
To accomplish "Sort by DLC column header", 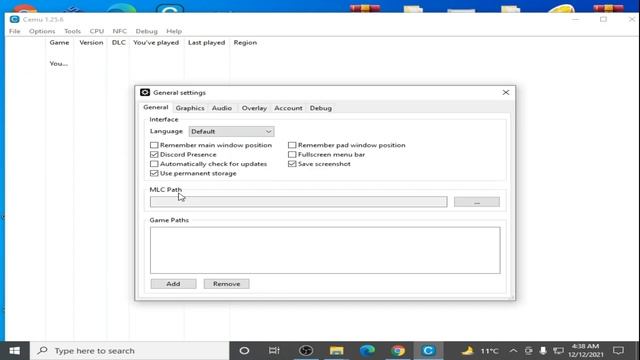I will click(118, 42).
